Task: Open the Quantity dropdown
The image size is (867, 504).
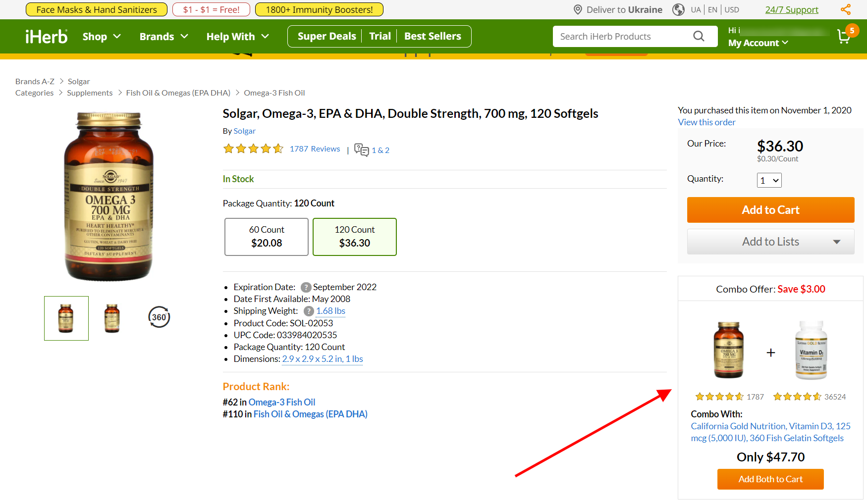Action: tap(769, 180)
